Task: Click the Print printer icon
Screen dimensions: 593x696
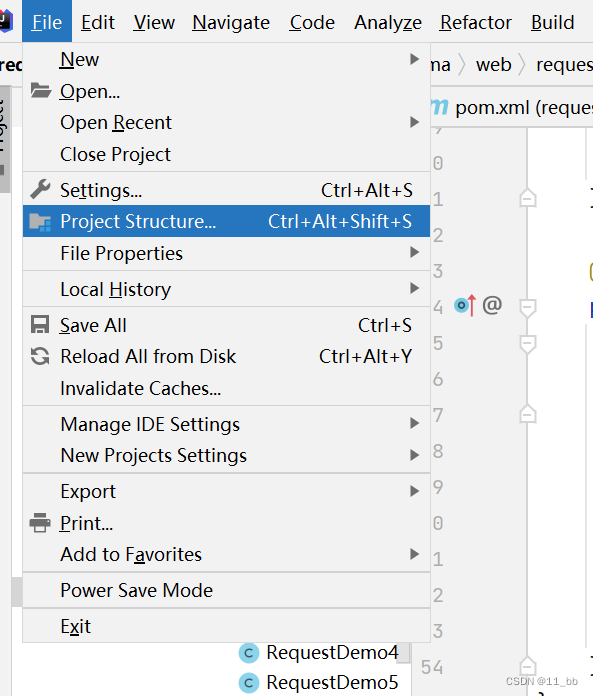Action: [x=40, y=522]
